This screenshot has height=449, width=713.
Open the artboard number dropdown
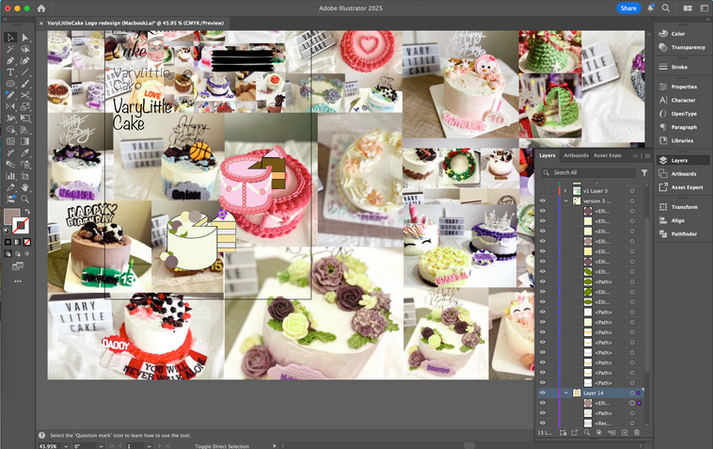(149, 446)
